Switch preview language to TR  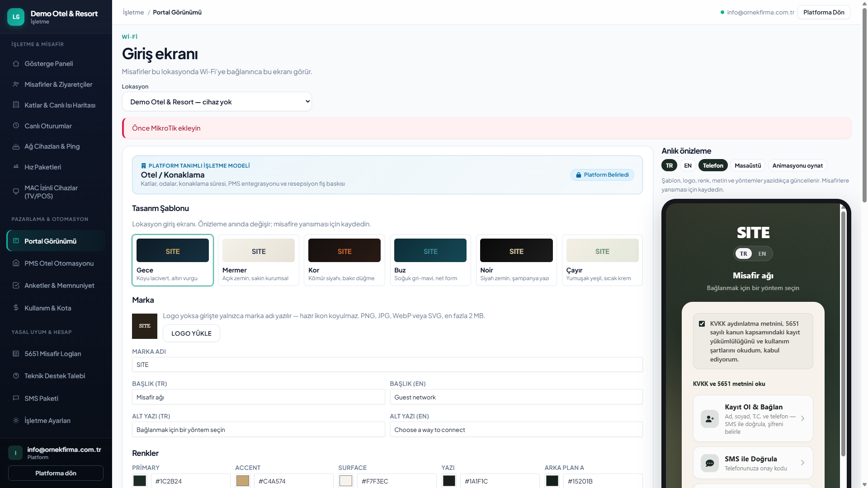point(669,165)
